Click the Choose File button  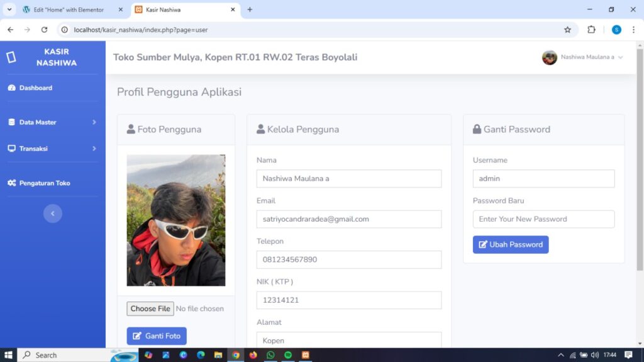150,308
